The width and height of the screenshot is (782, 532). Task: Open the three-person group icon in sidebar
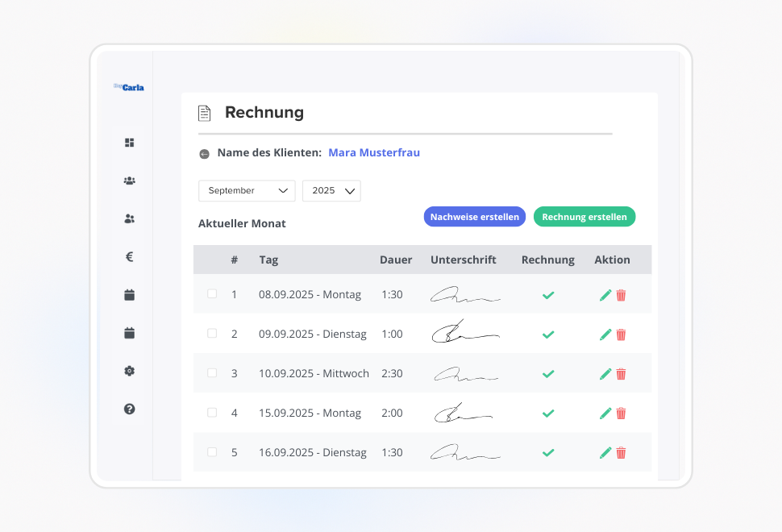tap(129, 181)
